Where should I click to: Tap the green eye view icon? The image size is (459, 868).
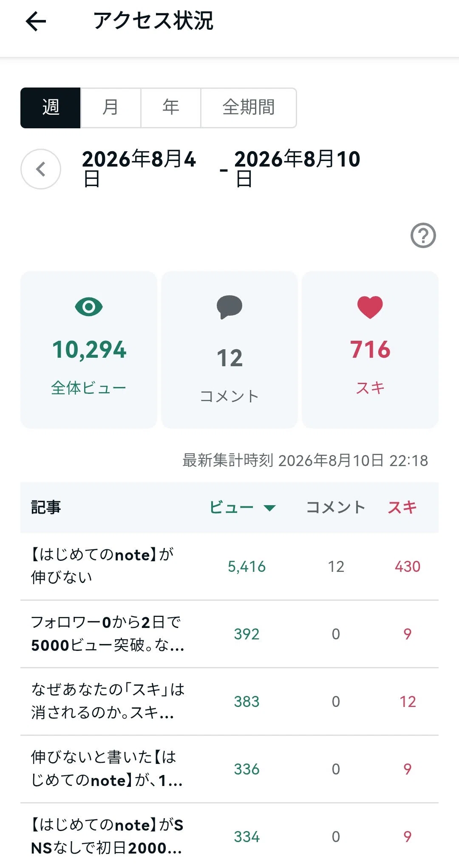point(89,307)
